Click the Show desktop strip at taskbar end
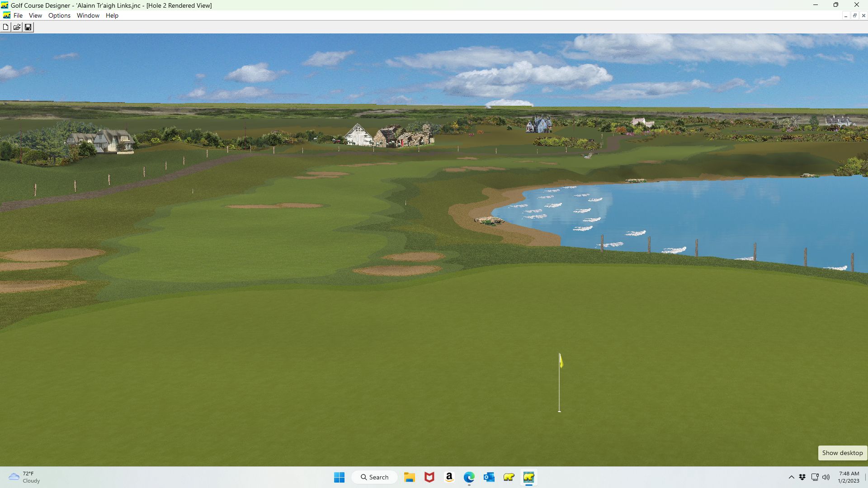The image size is (868, 488). coord(866,477)
